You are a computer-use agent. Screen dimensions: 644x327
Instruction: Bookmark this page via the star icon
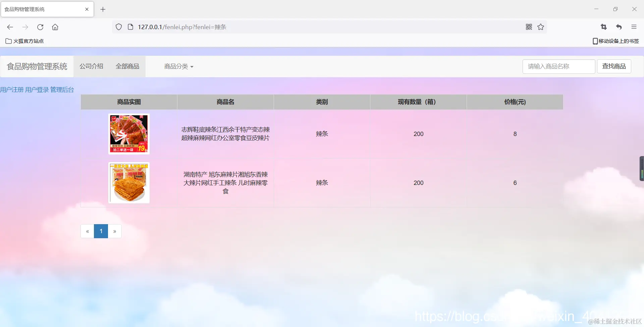pos(541,27)
